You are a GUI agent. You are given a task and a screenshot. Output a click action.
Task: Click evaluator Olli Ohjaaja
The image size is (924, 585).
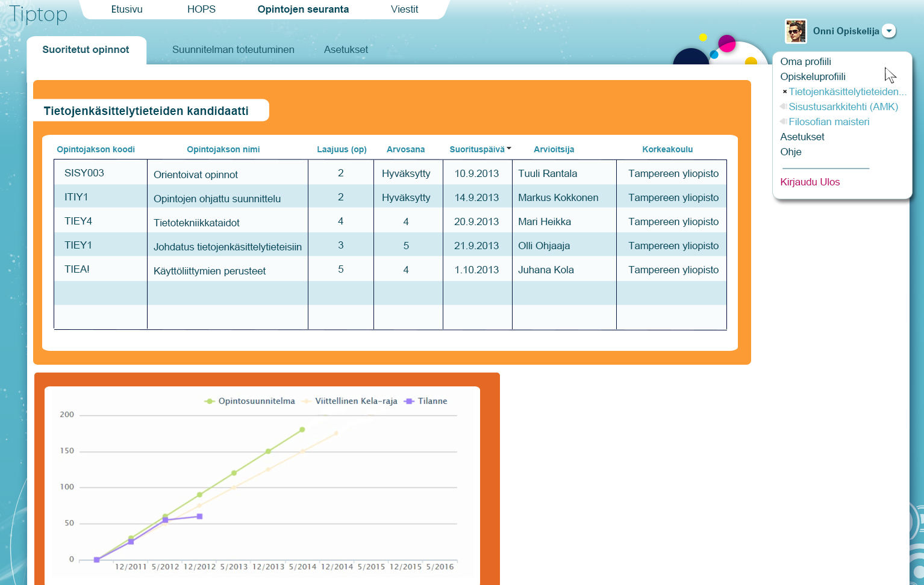544,246
